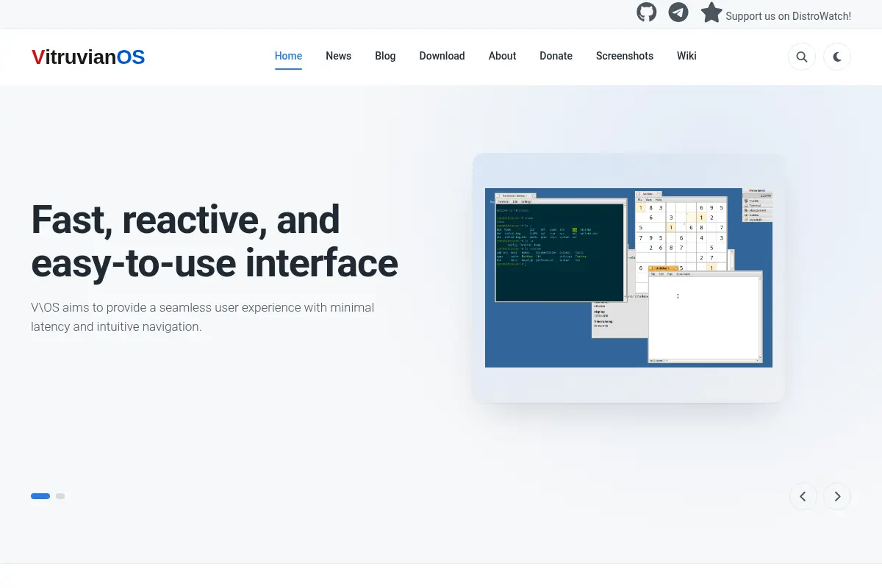Navigate to the Download page
The image size is (882, 588).
[442, 56]
